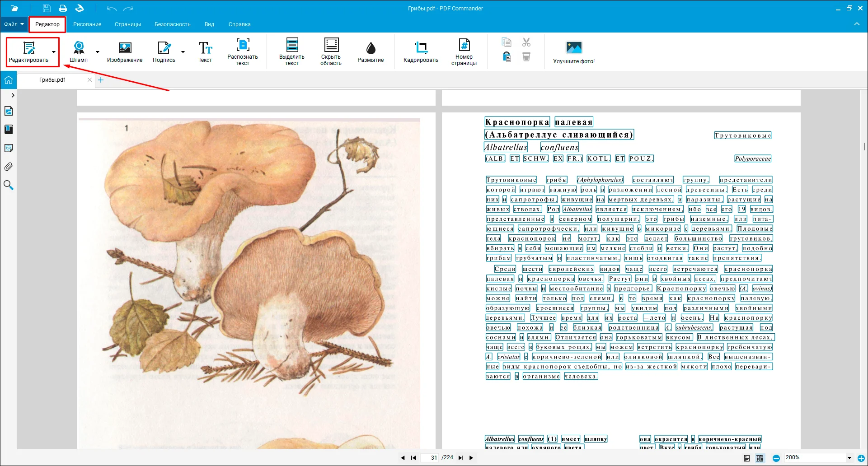868x466 pixels.
Task: Select the Кадрировать crop tool
Action: tap(421, 52)
